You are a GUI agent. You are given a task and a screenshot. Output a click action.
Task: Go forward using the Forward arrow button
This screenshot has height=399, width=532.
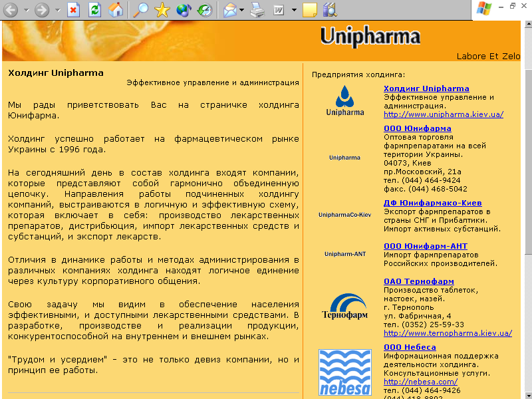[x=42, y=10]
